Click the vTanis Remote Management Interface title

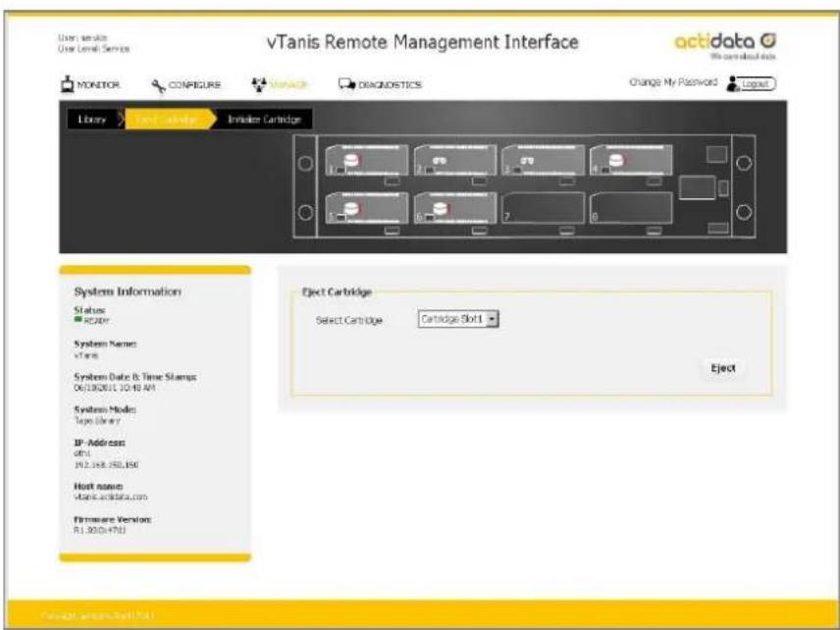click(423, 42)
